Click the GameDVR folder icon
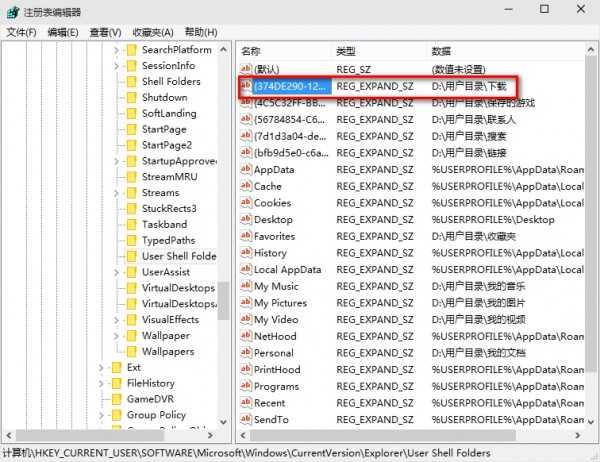The width and height of the screenshot is (600, 462). [115, 399]
